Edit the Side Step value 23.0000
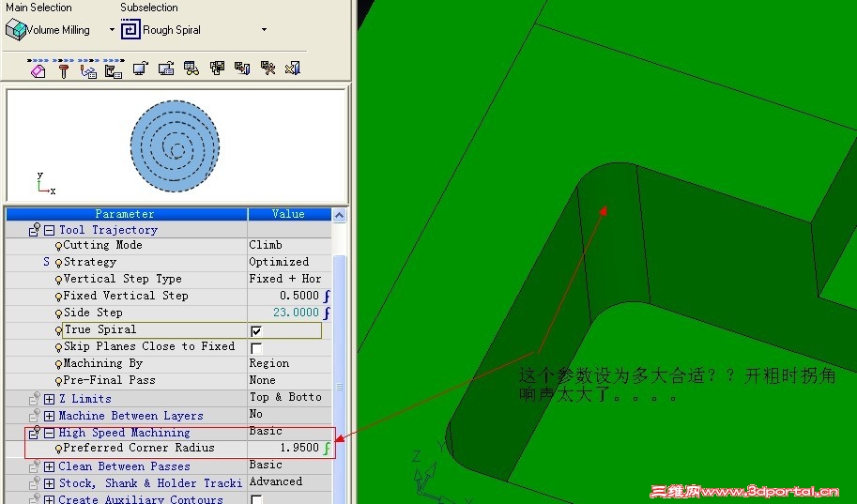 (x=296, y=313)
